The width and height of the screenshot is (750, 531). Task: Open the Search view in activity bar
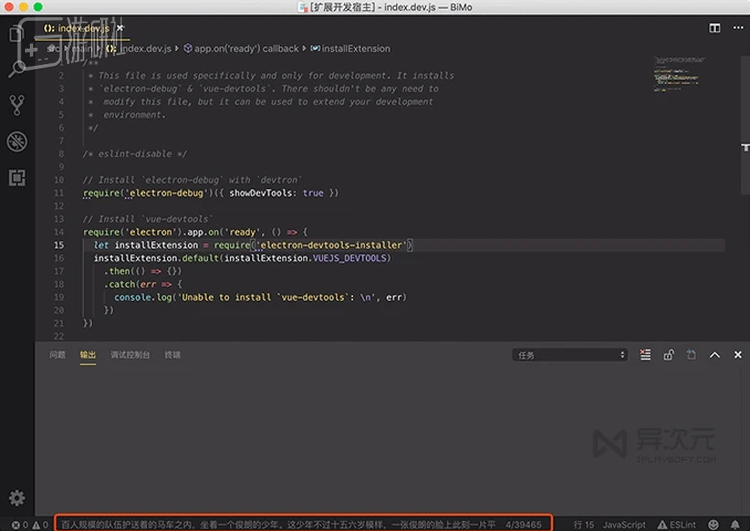(x=17, y=69)
